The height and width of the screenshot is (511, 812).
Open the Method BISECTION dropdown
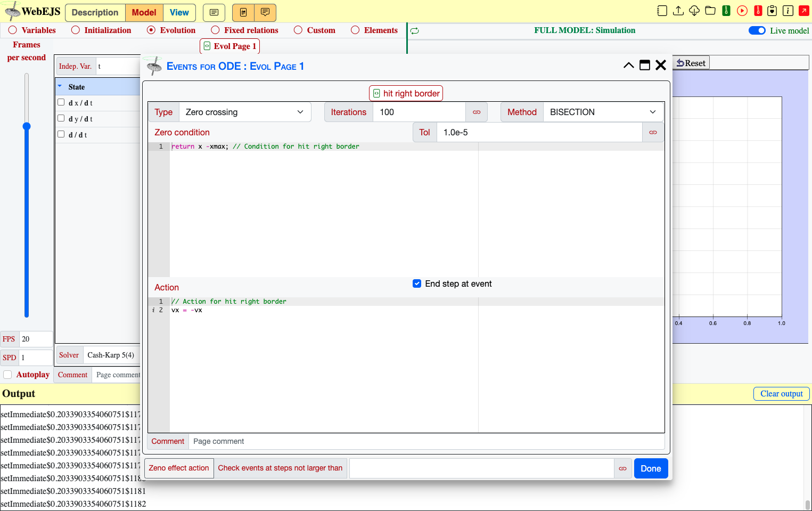(603, 112)
